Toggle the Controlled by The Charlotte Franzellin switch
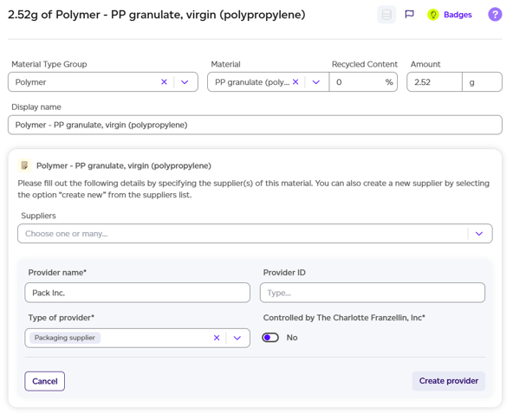This screenshot has height=420, width=513. pos(270,338)
